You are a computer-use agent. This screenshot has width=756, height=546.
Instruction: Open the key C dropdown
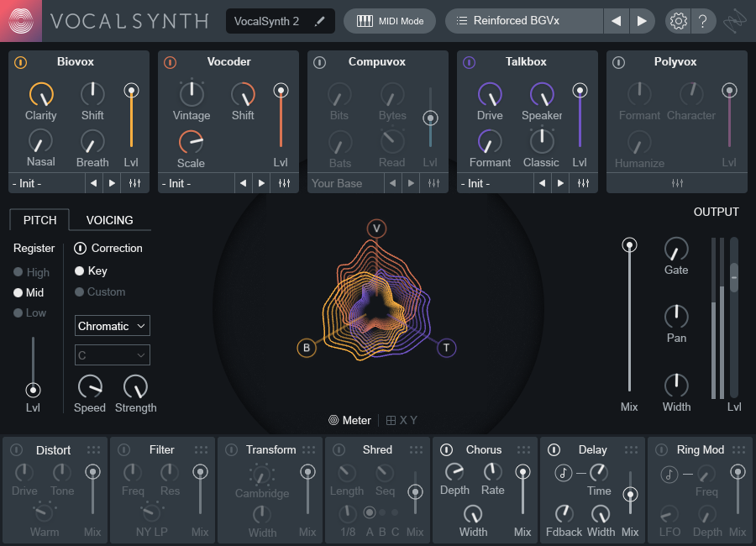(x=113, y=355)
